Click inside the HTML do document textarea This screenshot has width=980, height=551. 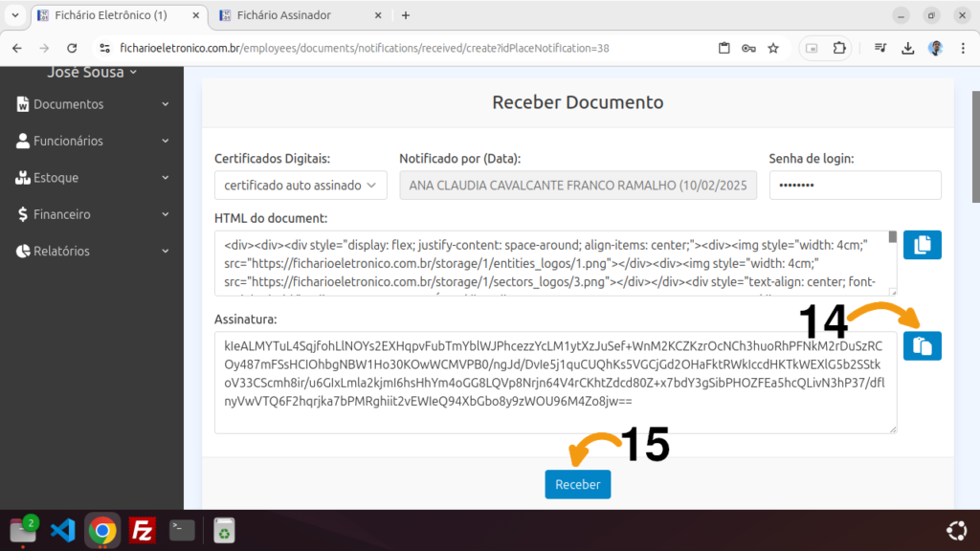(x=556, y=263)
